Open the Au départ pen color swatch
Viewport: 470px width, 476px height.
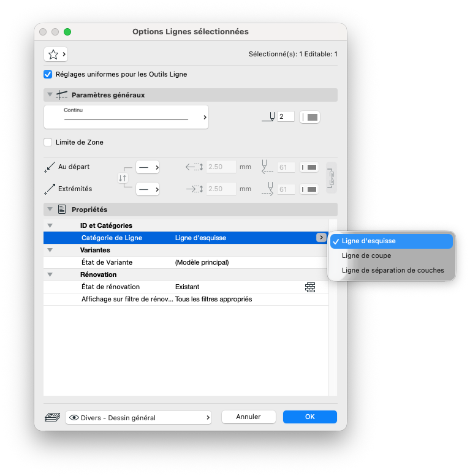(x=309, y=167)
